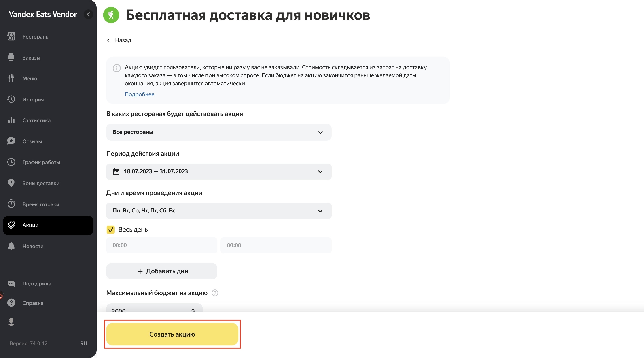Screen dimensions: 644x358
Task: Click the Зоны доставки map pin icon
Action: coord(11,183)
